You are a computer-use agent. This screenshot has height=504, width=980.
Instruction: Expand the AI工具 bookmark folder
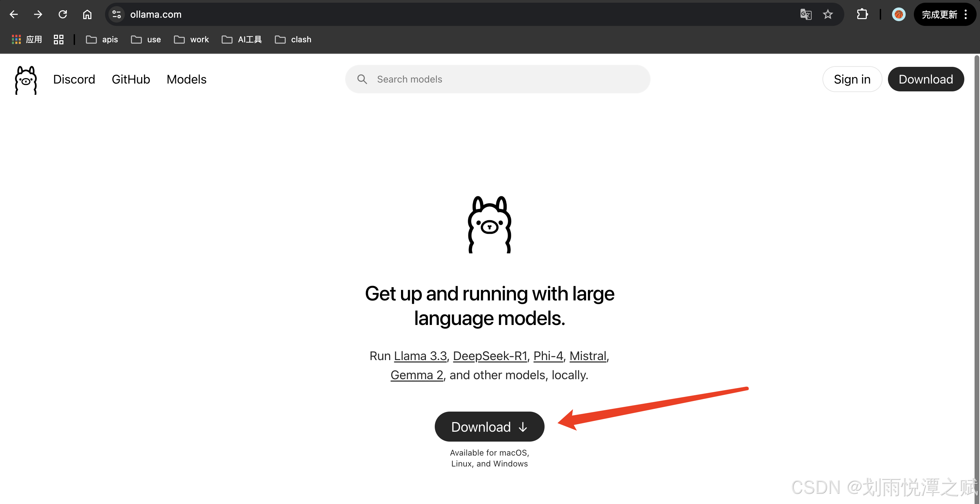242,40
